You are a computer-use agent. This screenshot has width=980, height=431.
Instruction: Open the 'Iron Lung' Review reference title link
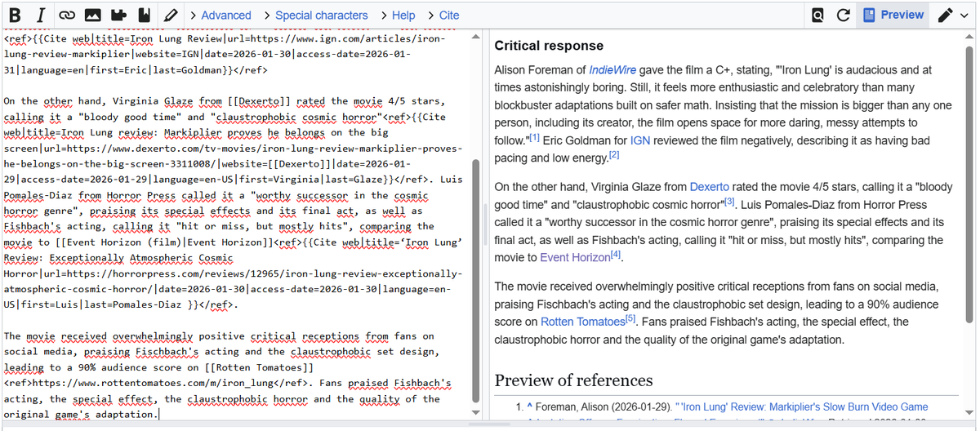click(x=801, y=407)
